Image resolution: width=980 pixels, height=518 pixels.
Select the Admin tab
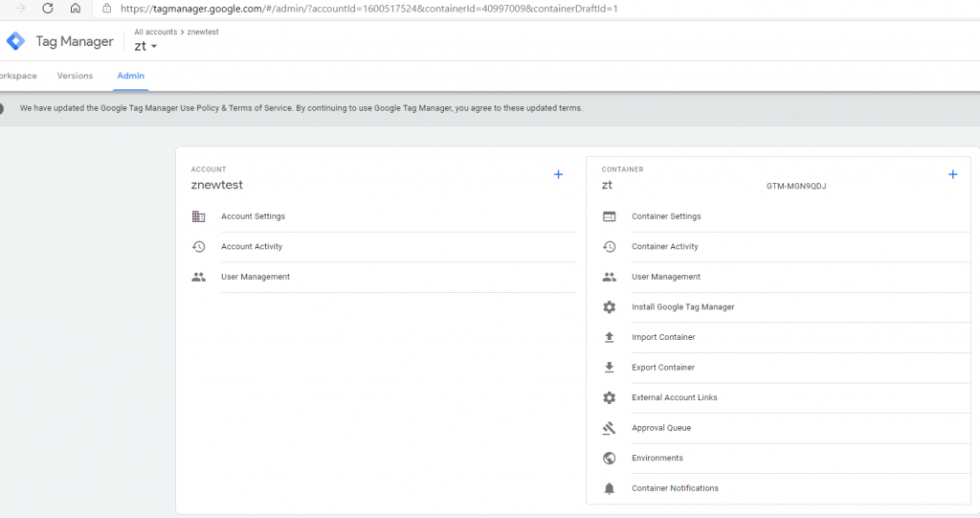[130, 76]
